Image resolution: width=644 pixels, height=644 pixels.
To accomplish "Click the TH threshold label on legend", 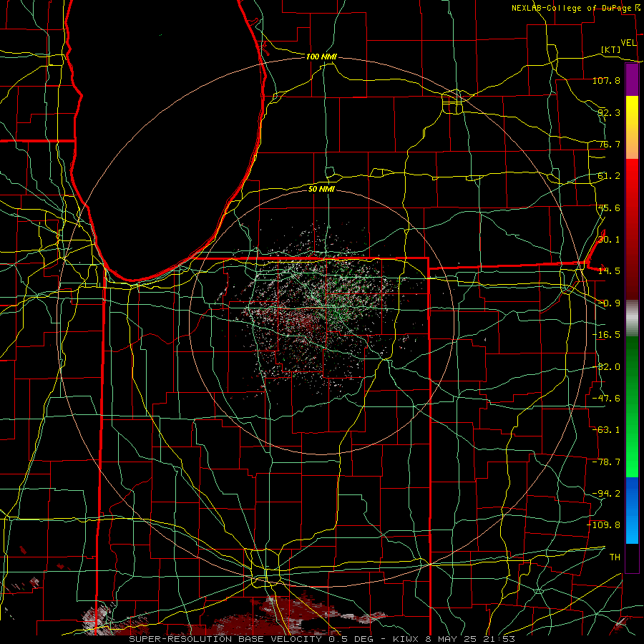I will pos(615,557).
